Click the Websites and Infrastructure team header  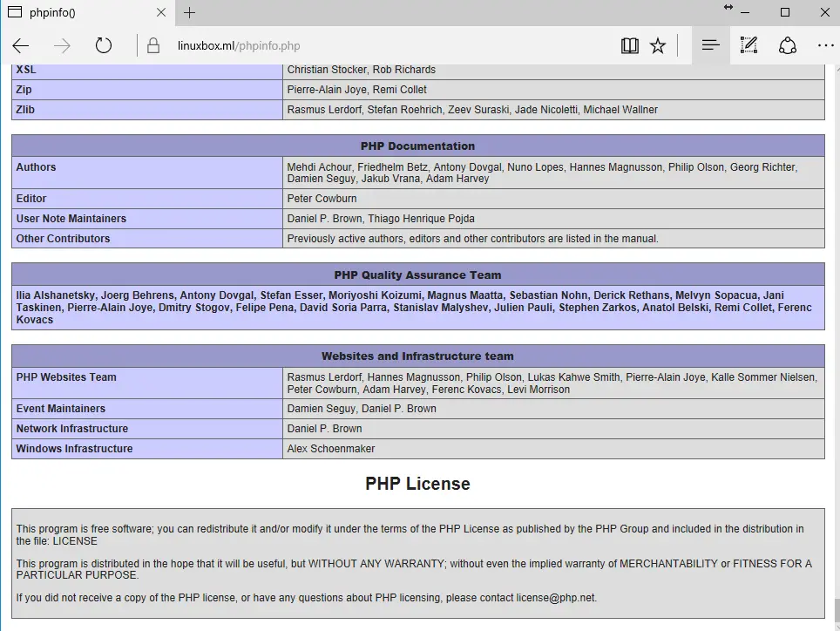click(418, 356)
